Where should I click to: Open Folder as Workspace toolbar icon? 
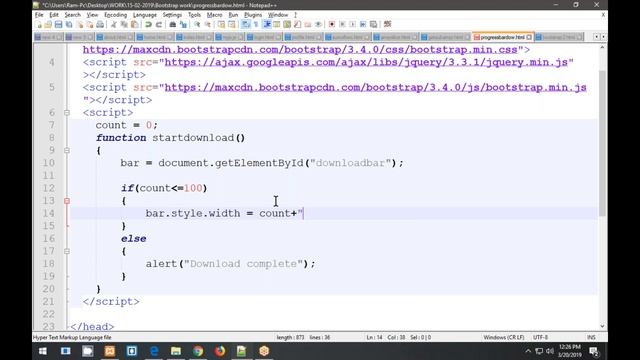pos(308,24)
